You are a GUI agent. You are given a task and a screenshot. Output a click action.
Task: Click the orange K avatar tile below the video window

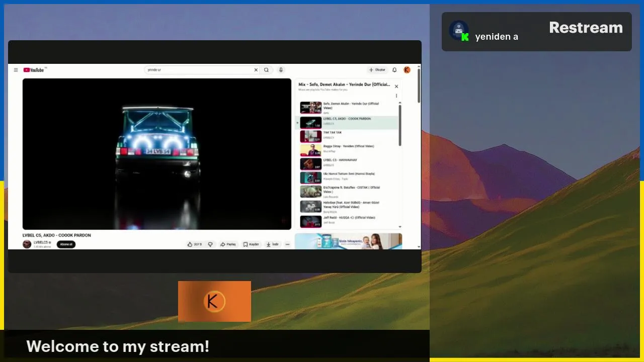(x=214, y=301)
